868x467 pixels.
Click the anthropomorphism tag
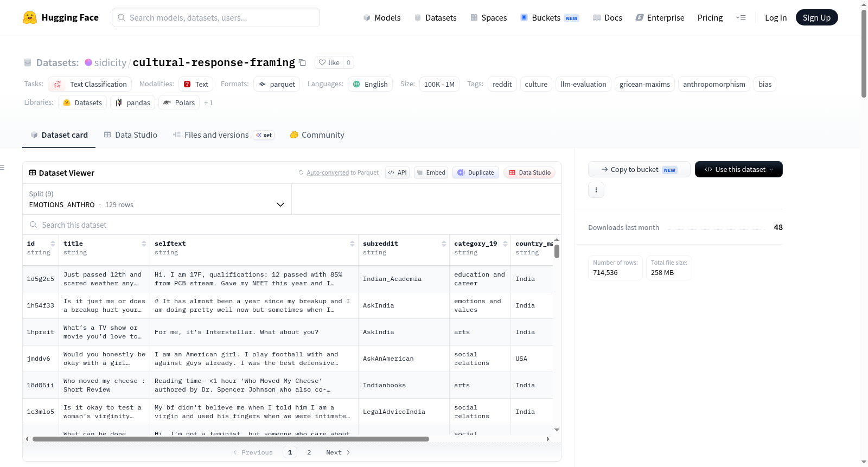[714, 84]
